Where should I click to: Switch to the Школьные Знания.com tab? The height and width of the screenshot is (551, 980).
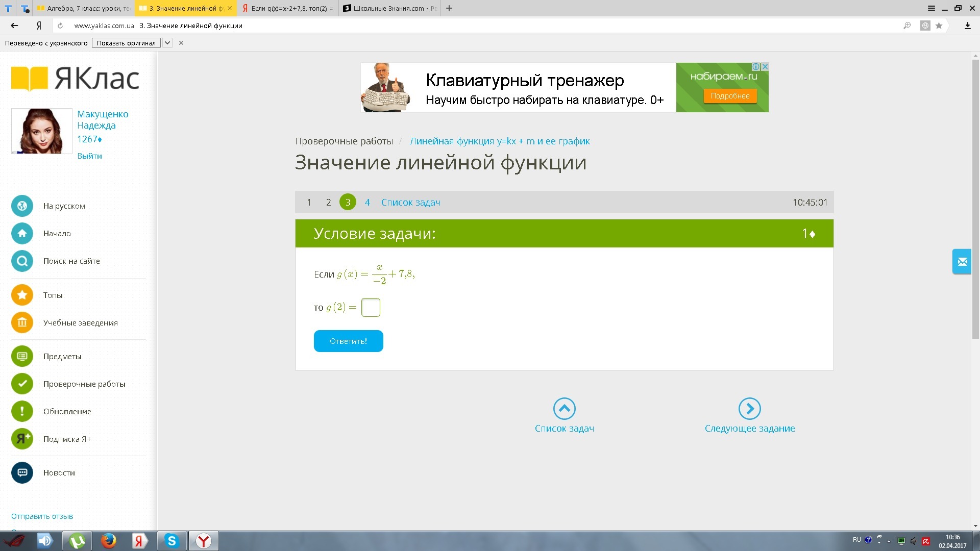coord(389,8)
